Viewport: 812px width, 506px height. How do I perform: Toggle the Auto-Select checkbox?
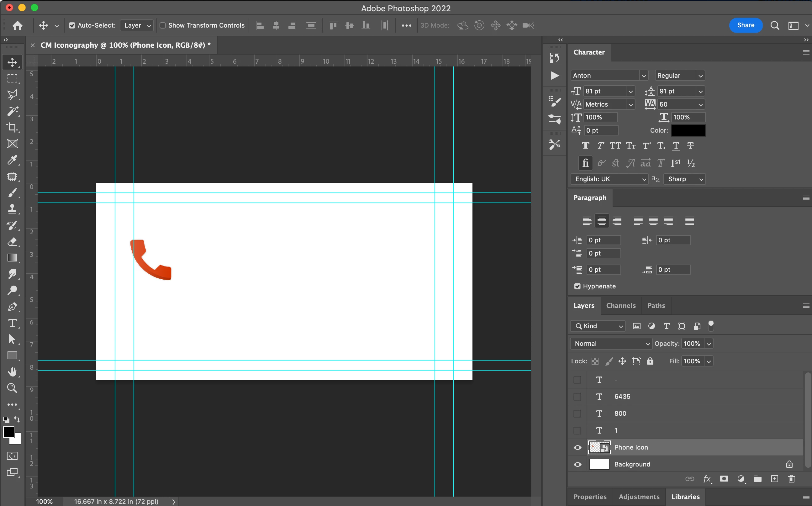pyautogui.click(x=72, y=25)
